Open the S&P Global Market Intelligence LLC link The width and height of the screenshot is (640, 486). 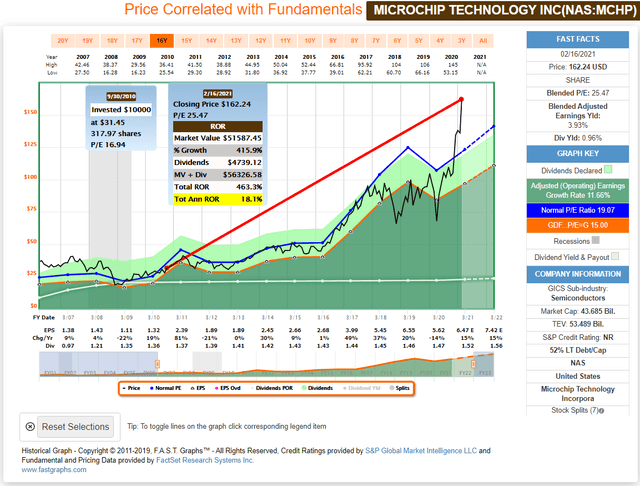point(421,451)
